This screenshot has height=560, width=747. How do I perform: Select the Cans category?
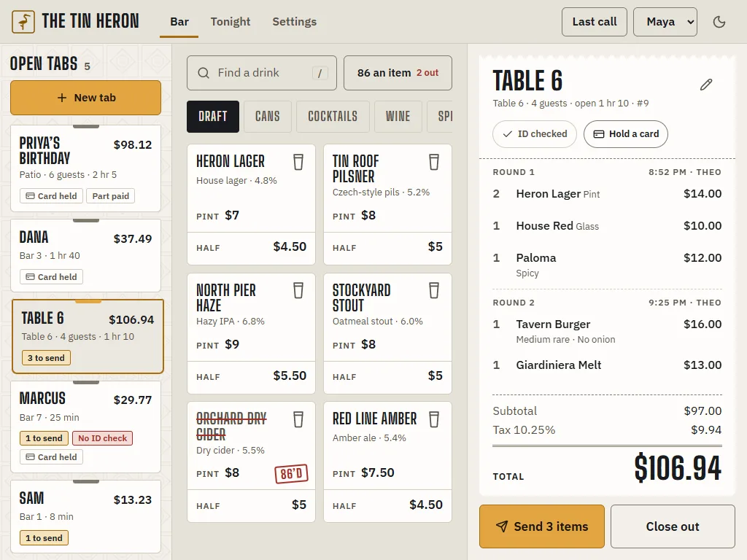click(267, 117)
